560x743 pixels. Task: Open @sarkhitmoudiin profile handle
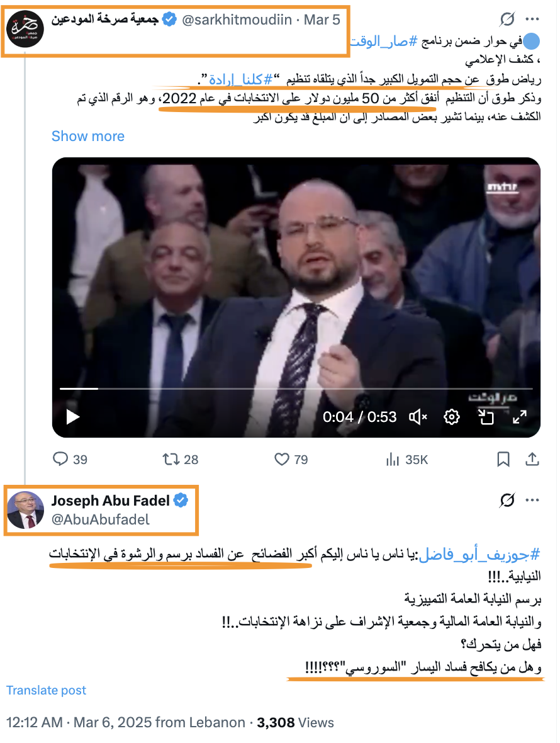click(237, 20)
